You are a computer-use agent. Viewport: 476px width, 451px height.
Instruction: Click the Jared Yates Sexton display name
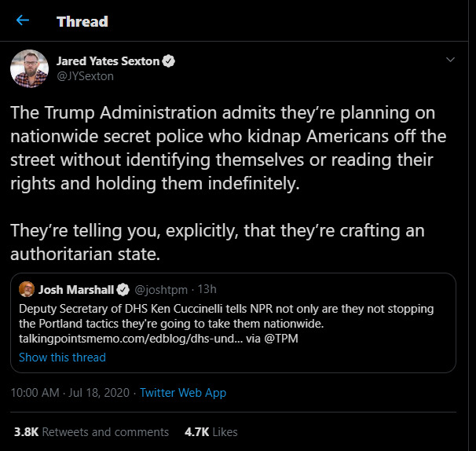(x=107, y=61)
